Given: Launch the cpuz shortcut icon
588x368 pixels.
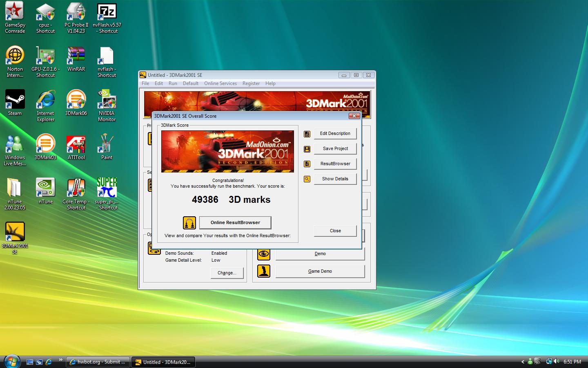Looking at the screenshot, I should [x=45, y=17].
